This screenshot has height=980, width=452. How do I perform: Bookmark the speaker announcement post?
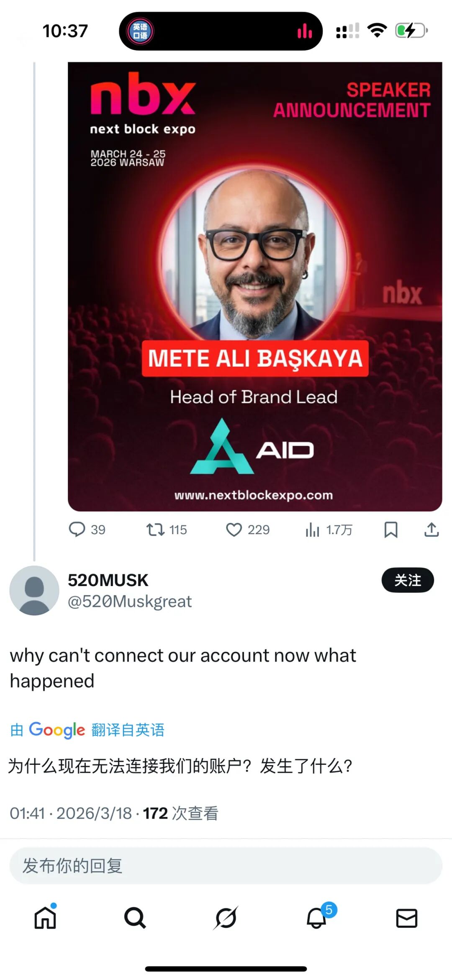pyautogui.click(x=391, y=530)
